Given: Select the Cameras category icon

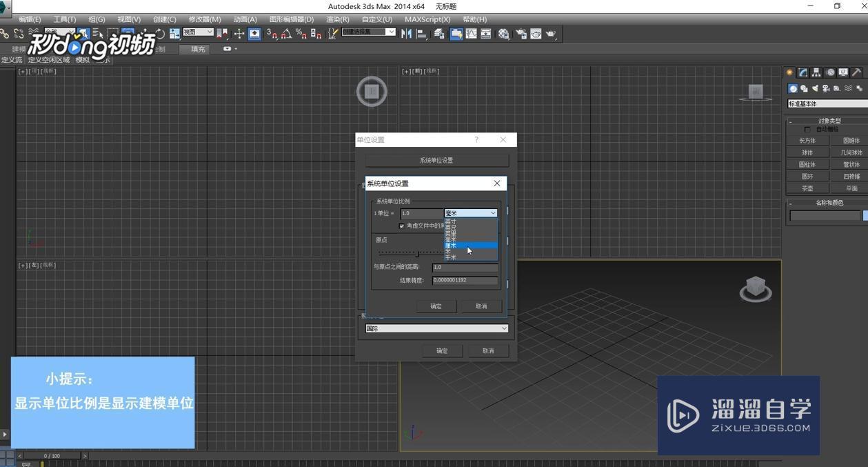Looking at the screenshot, I should pos(826,88).
